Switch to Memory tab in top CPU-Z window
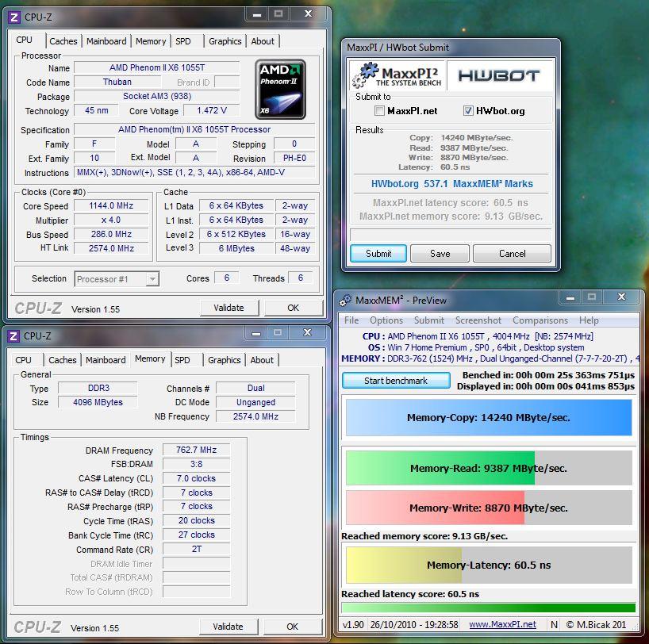 click(151, 41)
